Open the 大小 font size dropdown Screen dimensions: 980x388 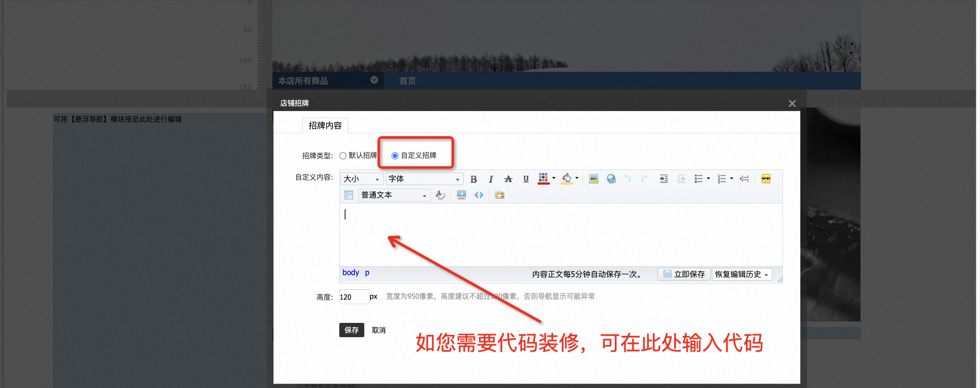click(362, 179)
